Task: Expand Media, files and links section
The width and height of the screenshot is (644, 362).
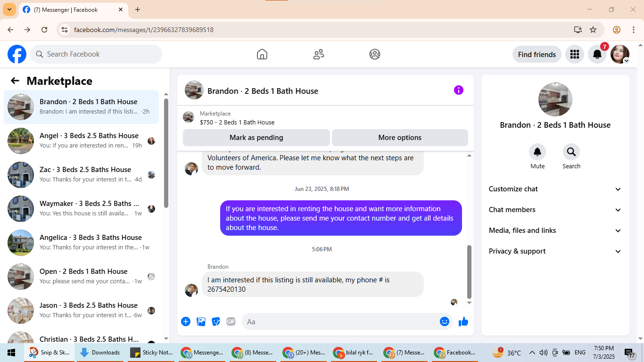Action: pos(555,230)
